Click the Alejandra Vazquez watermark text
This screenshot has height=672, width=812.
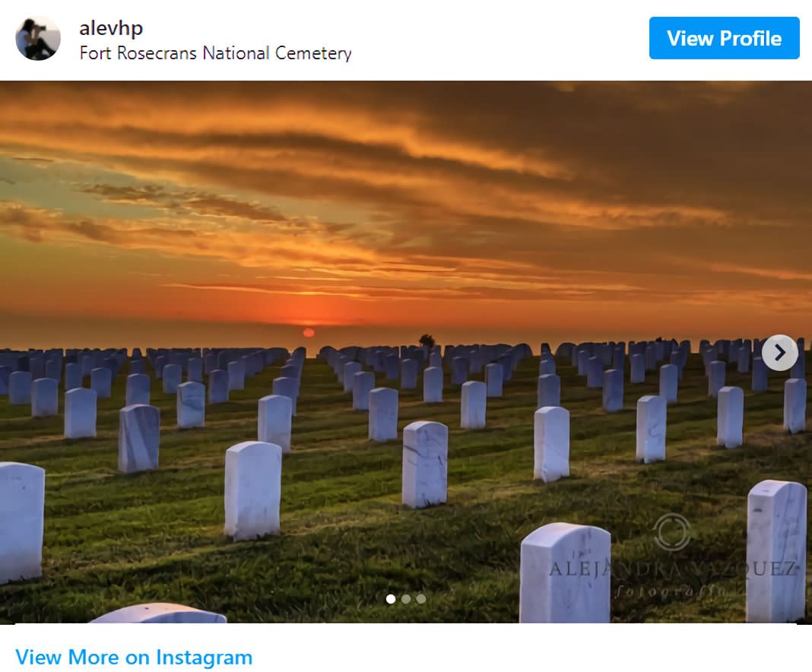(671, 569)
